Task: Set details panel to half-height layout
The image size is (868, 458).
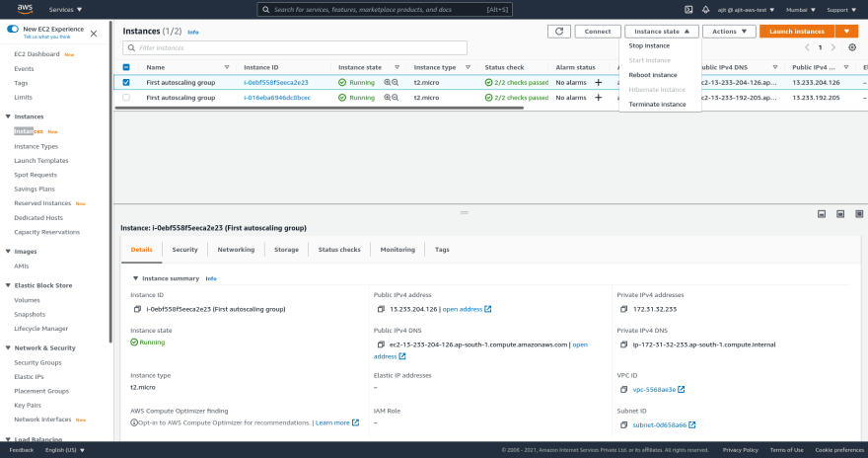Action: (840, 214)
